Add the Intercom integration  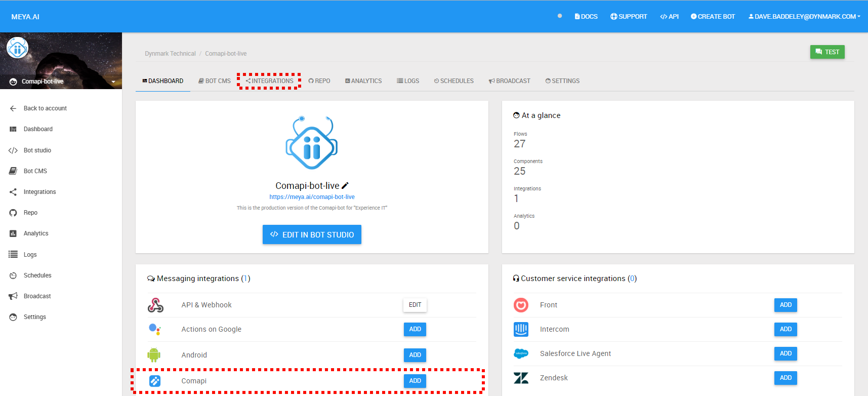coord(786,329)
